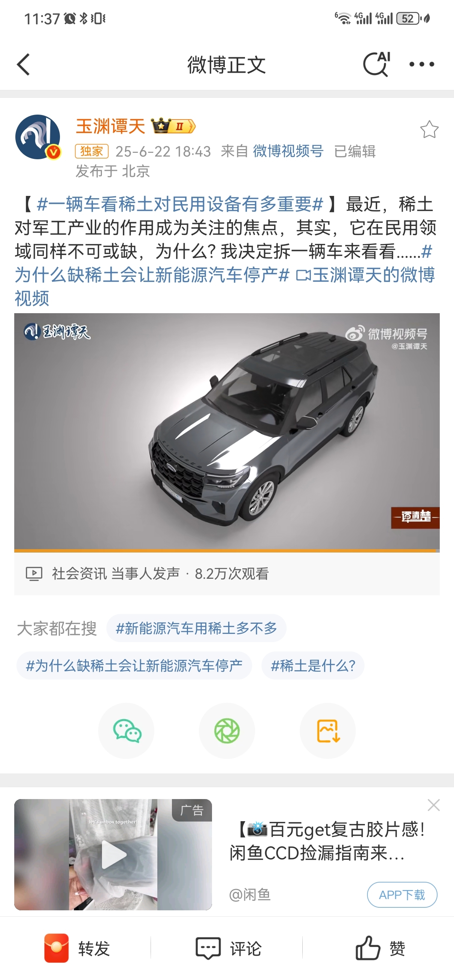Share to WeChat Moments icon
The image size is (454, 980).
tap(227, 731)
